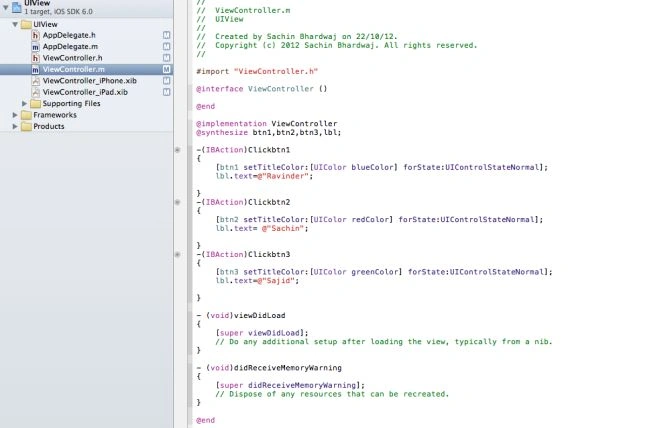Click the UIView group folder icon

[26, 24]
